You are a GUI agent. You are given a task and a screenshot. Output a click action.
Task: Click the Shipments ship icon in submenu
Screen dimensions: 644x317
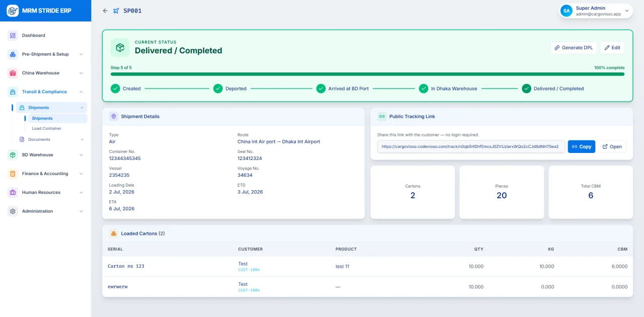click(x=22, y=108)
